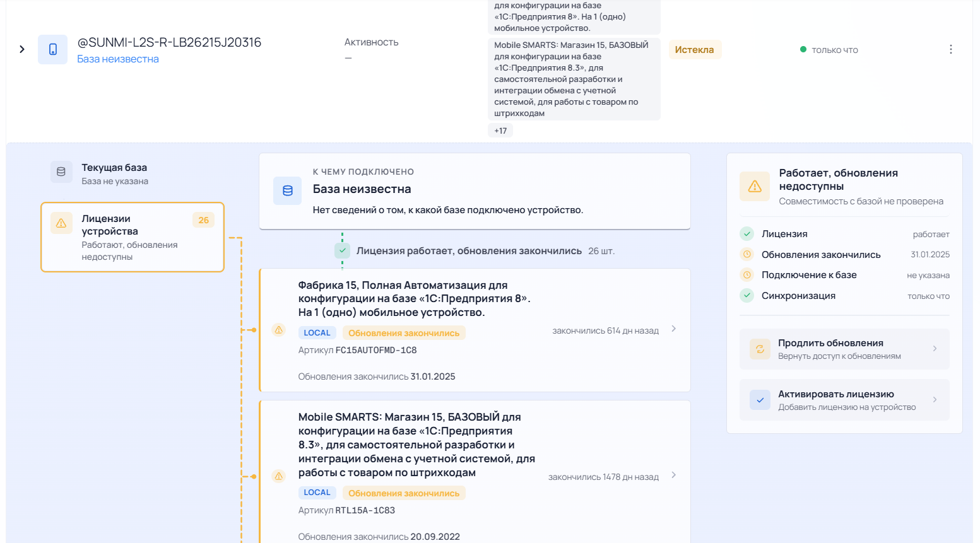The width and height of the screenshot is (980, 543).
Task: Expand Магазин 15 license with the right chevron
Action: 674,475
